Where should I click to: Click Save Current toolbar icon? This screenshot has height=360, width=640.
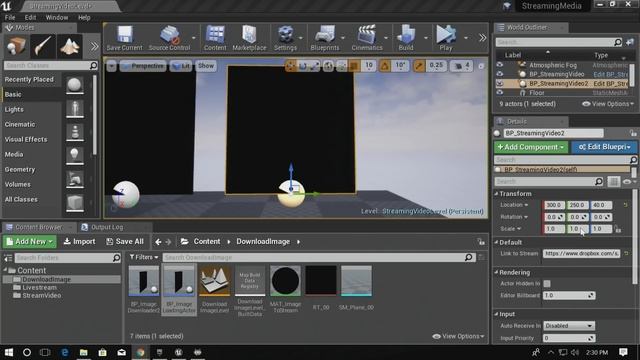coord(124,38)
